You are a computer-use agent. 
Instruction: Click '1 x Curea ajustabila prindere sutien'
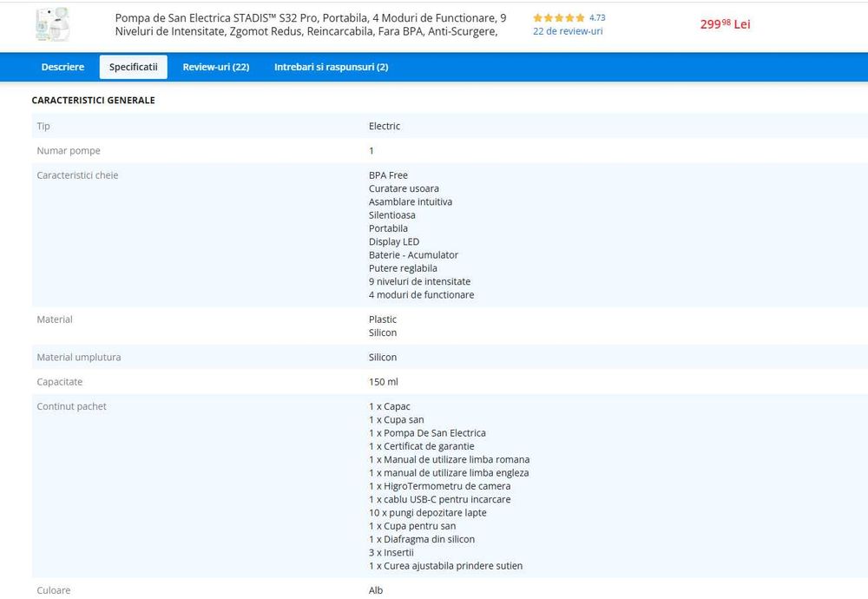(445, 565)
